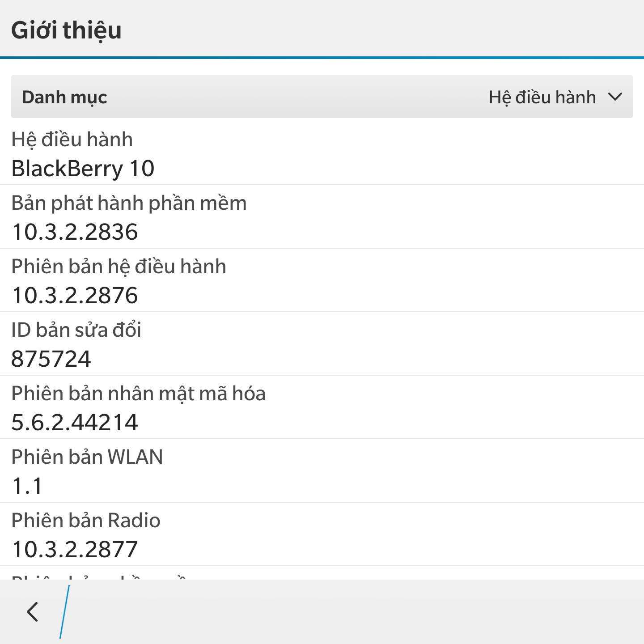644x644 pixels.
Task: Click the 'Giới thiệu' page title
Action: pos(66,30)
